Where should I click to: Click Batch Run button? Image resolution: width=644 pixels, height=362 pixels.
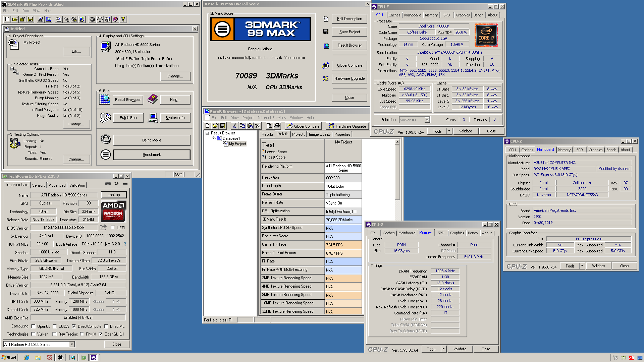pos(128,118)
